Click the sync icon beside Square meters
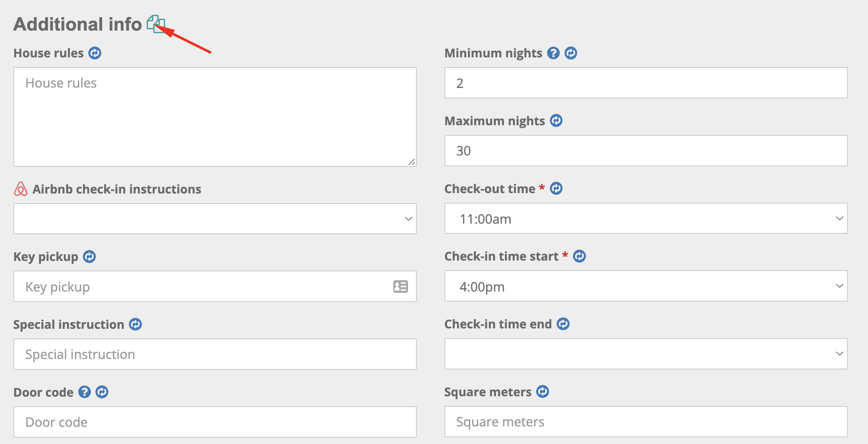 [x=542, y=392]
